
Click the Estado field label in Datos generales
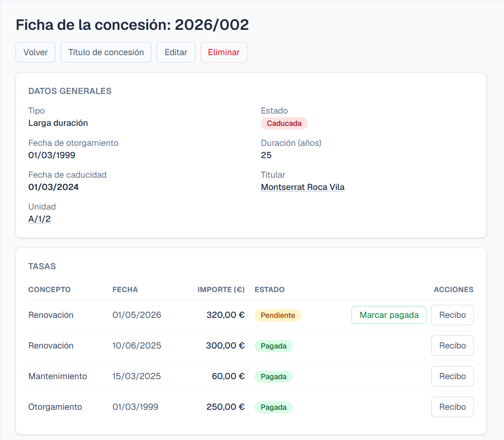274,111
